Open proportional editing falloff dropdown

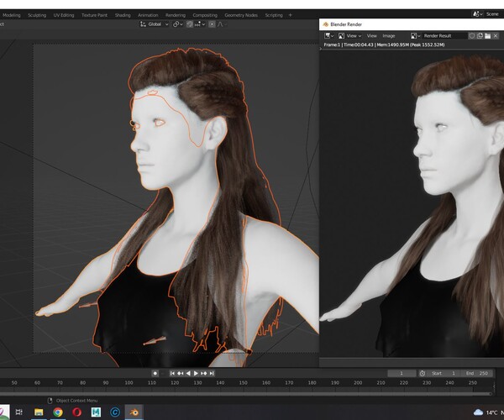[x=222, y=24]
